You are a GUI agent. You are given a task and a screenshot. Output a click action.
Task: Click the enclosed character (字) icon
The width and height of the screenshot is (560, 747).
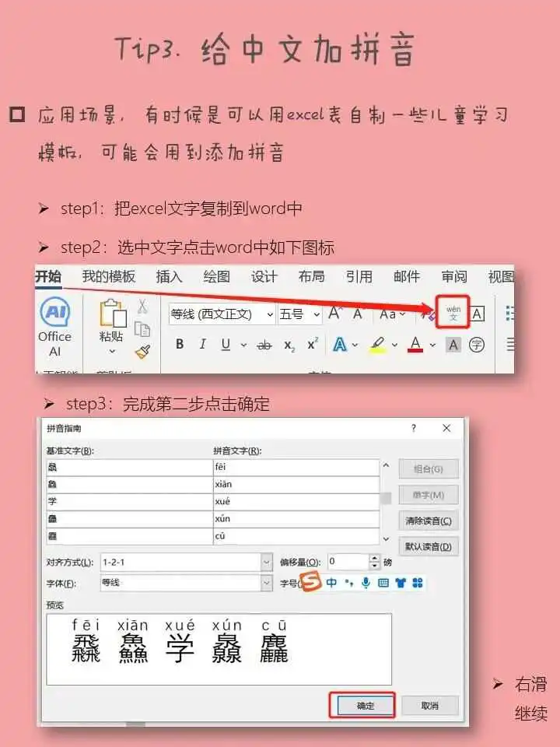(x=476, y=344)
